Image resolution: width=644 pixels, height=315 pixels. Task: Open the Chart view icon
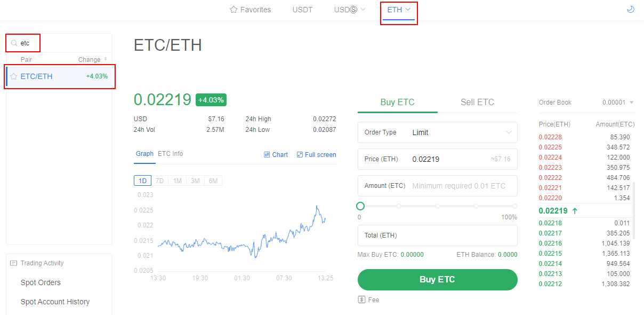click(x=267, y=154)
